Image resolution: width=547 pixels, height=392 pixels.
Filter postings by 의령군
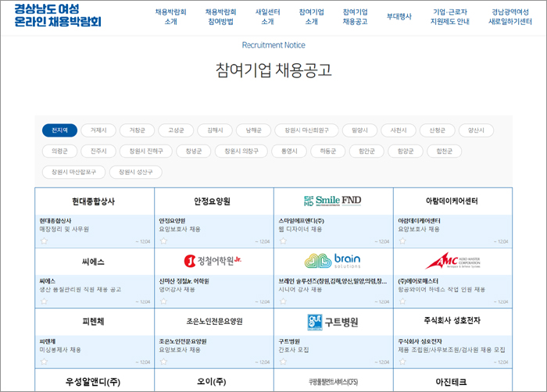pos(59,151)
